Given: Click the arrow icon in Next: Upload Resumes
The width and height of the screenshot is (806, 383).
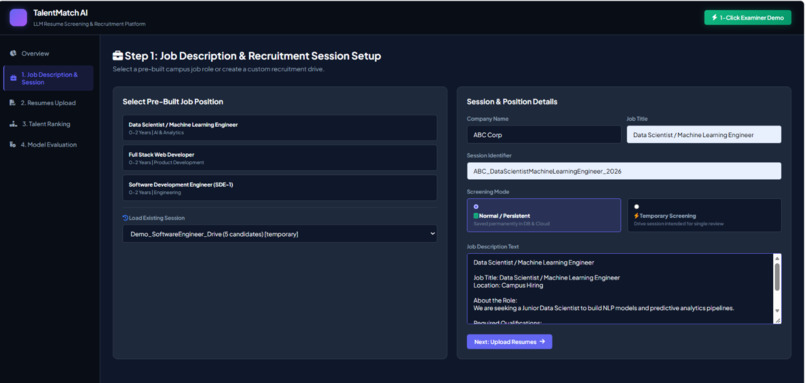Looking at the screenshot, I should point(542,341).
